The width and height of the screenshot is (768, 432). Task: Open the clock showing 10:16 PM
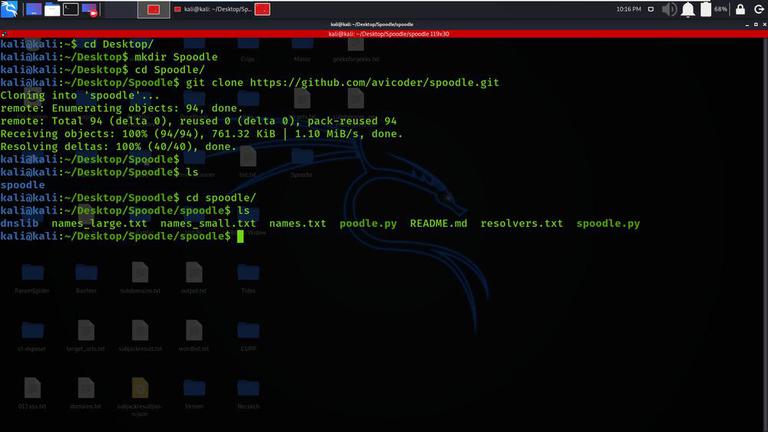pos(628,9)
